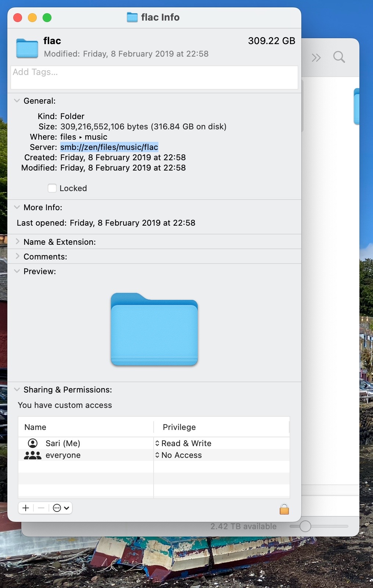Click the remove user minus button
The height and width of the screenshot is (588, 373).
pyautogui.click(x=41, y=508)
